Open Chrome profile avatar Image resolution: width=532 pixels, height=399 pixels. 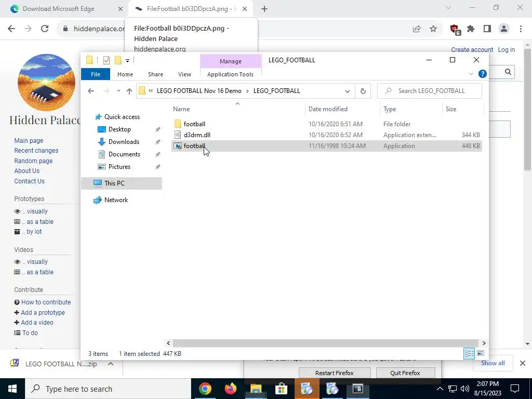coord(504,29)
